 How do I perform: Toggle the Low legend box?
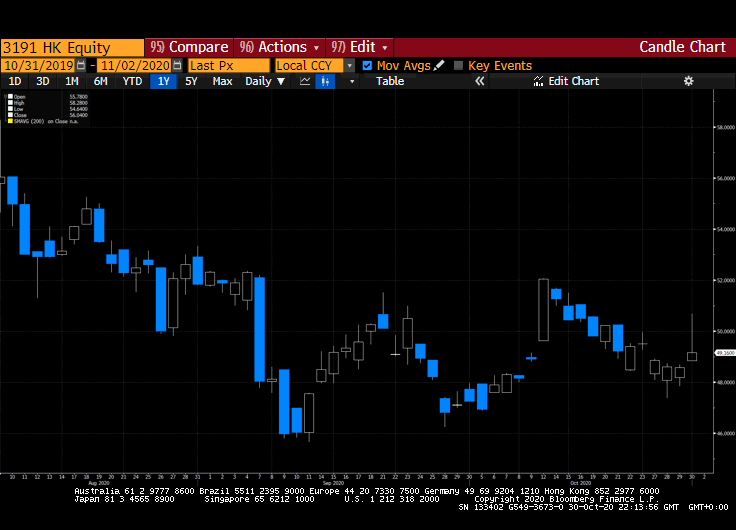pyautogui.click(x=10, y=109)
